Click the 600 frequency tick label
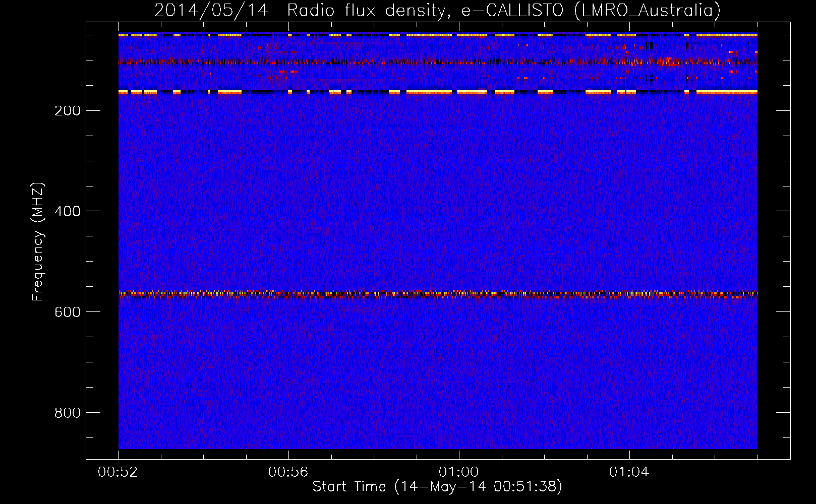The image size is (816, 504). pos(68,312)
